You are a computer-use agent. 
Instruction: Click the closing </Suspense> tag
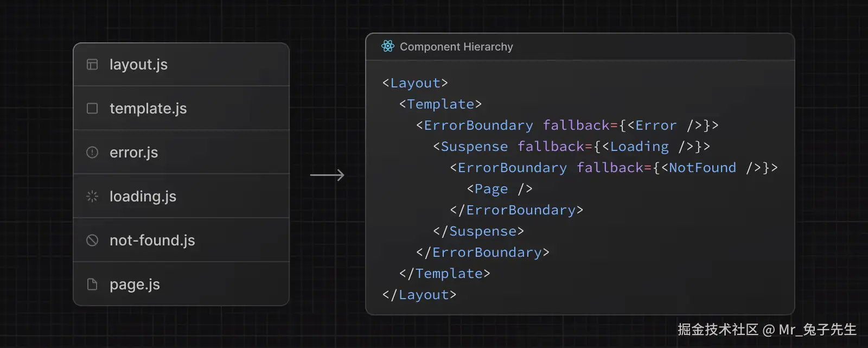pos(478,231)
